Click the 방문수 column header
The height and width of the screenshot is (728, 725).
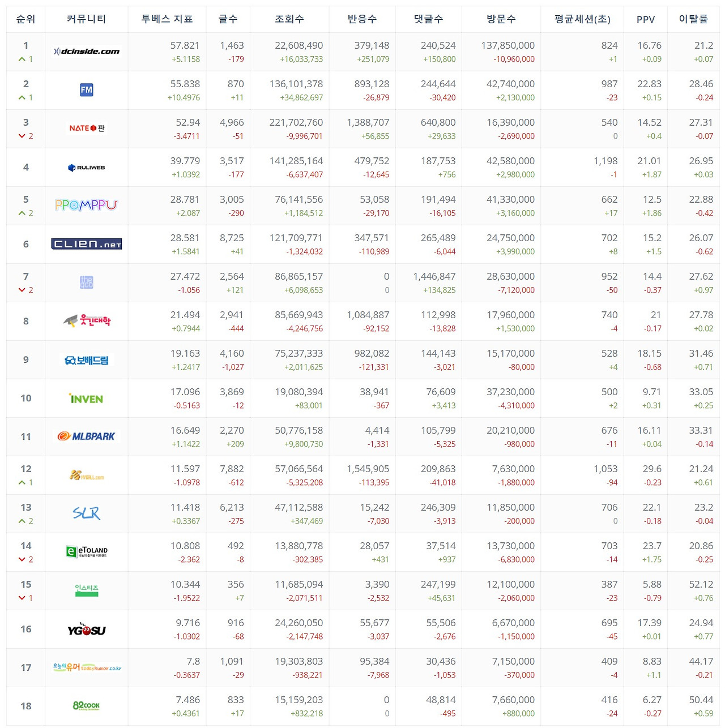[501, 19]
